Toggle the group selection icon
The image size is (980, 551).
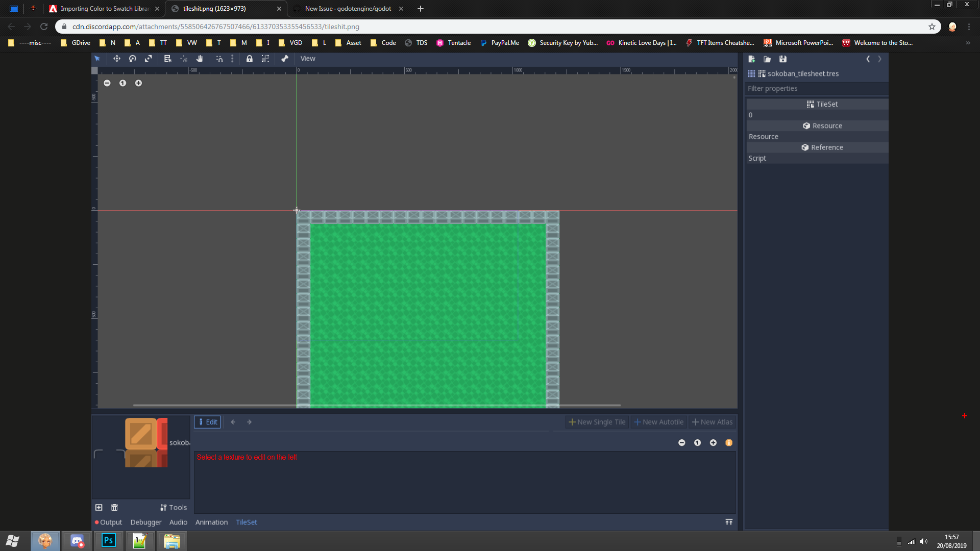[x=265, y=59]
